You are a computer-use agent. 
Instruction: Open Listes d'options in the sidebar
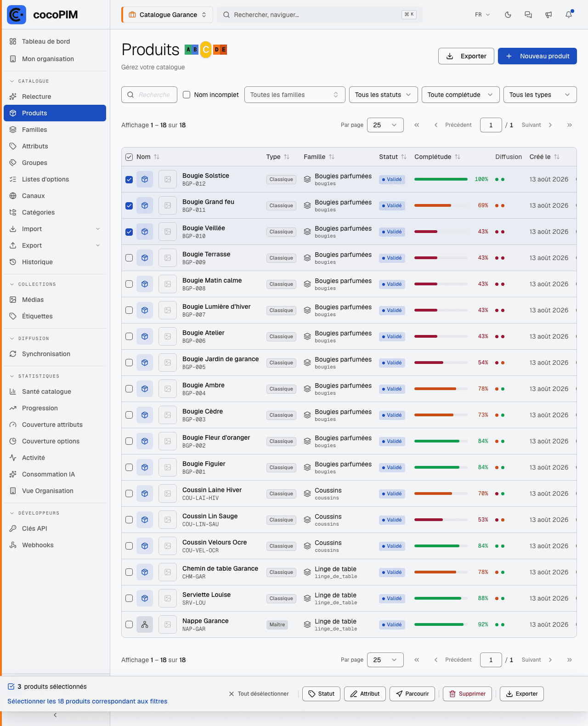tap(55, 179)
